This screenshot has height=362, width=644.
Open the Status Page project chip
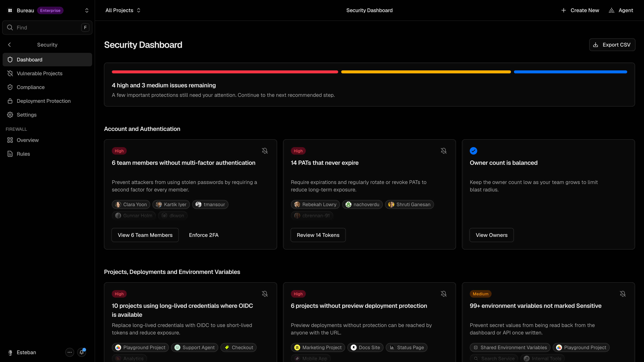(x=406, y=347)
